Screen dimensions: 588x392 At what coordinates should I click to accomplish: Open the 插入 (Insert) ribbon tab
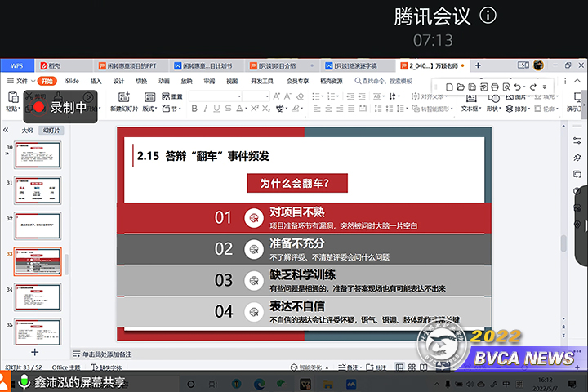coord(96,81)
